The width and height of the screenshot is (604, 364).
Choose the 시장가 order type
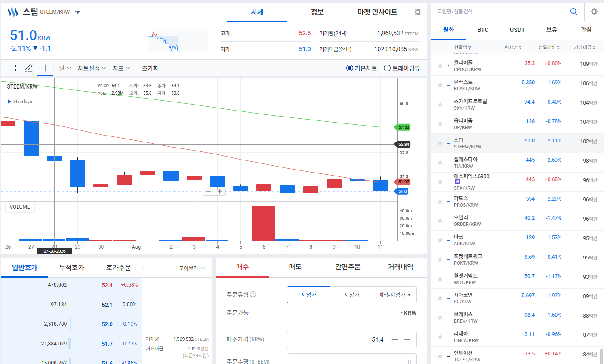pos(351,295)
